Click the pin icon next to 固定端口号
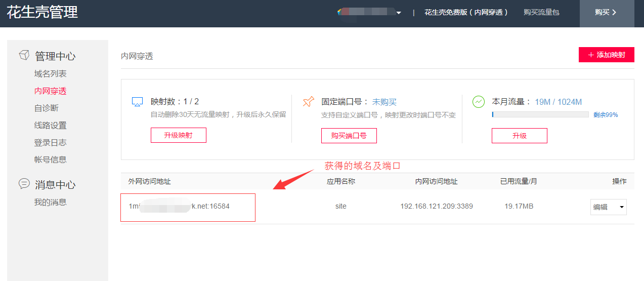This screenshot has height=281, width=644. click(308, 102)
